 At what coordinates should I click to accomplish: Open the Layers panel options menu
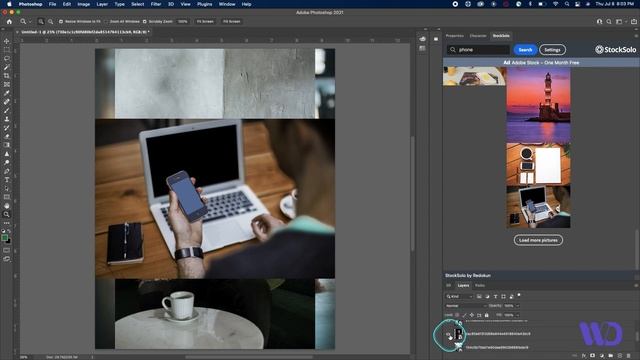(636, 285)
